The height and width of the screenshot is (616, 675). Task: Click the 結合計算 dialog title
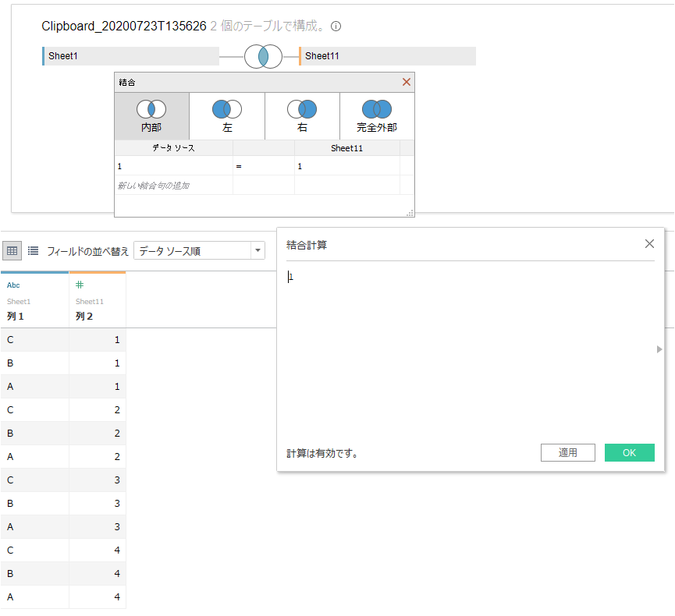tap(307, 245)
